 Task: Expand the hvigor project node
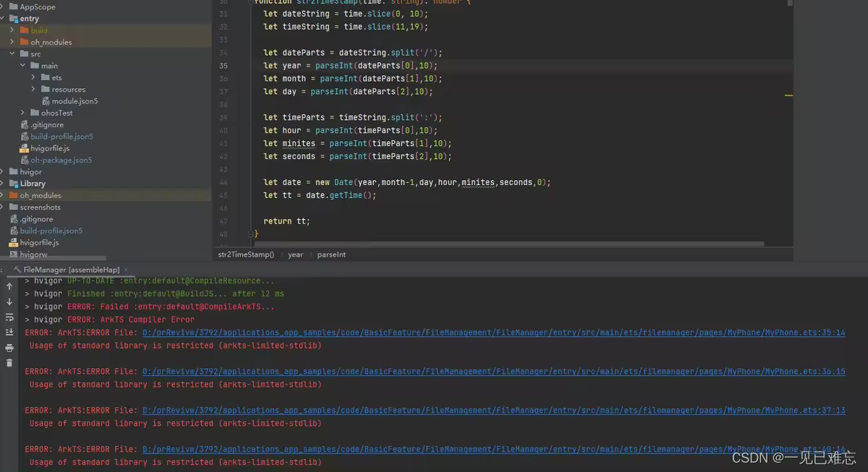click(x=4, y=172)
